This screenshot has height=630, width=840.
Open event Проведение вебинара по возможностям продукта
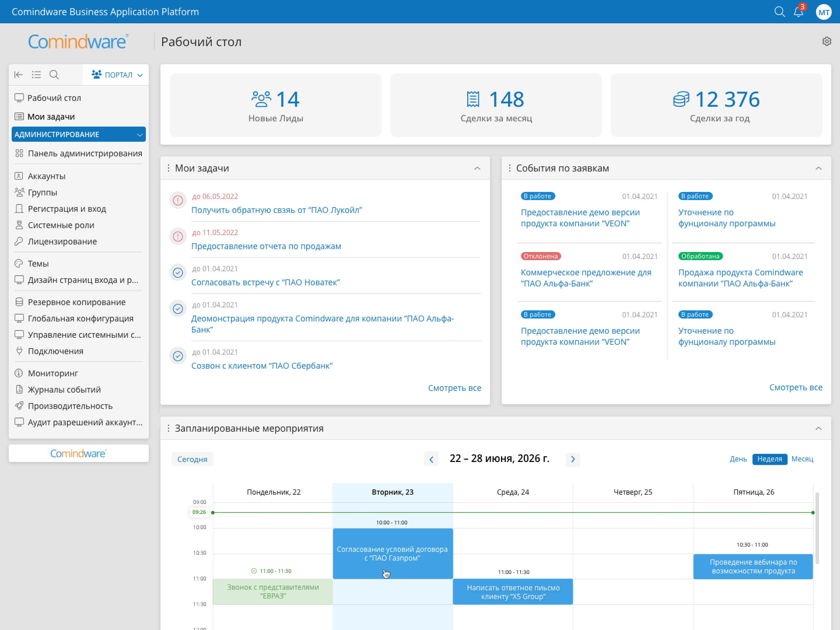pos(753,566)
